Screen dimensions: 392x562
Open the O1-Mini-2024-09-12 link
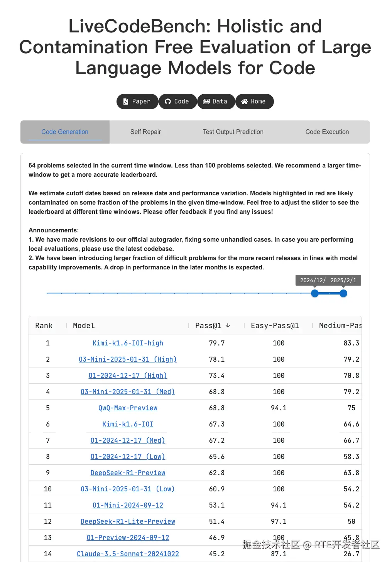click(x=128, y=505)
